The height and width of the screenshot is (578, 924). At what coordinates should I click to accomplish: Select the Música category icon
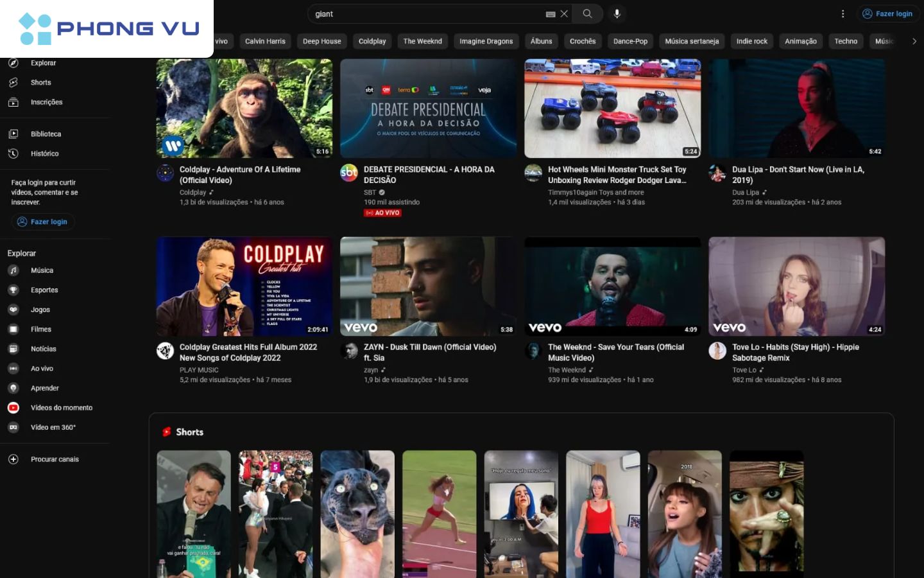[x=13, y=270]
